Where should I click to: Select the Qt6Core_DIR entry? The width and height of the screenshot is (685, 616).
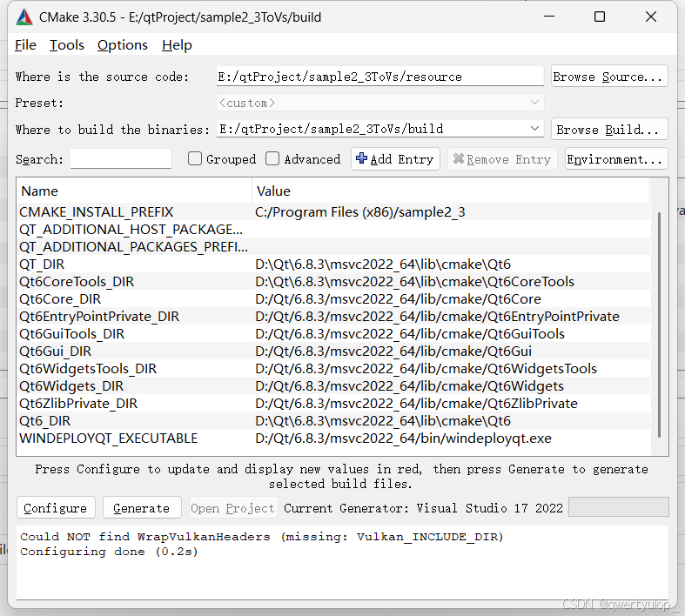[x=60, y=299]
